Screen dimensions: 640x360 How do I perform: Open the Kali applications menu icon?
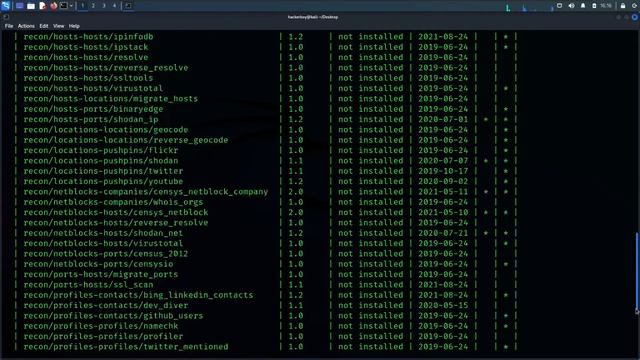(5, 6)
